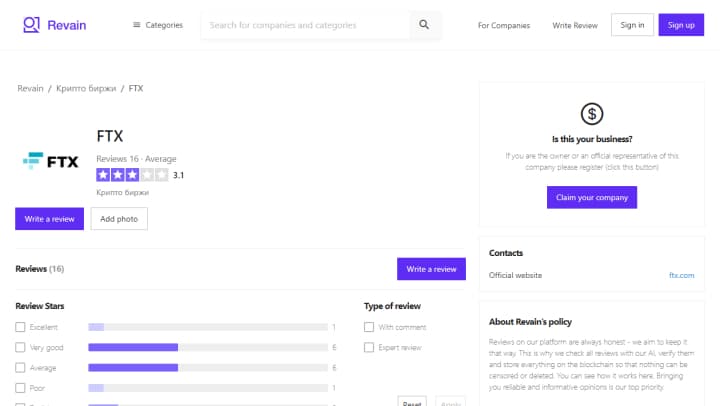Click the Add photo button
This screenshot has height=406, width=720.
(119, 219)
